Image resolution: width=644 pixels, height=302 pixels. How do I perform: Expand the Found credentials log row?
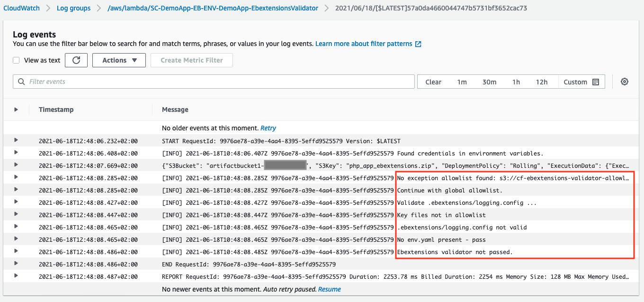pyautogui.click(x=16, y=153)
